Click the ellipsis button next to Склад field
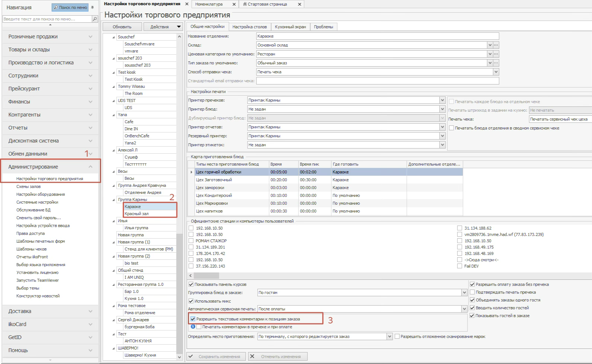The width and height of the screenshot is (592, 364). point(496,45)
